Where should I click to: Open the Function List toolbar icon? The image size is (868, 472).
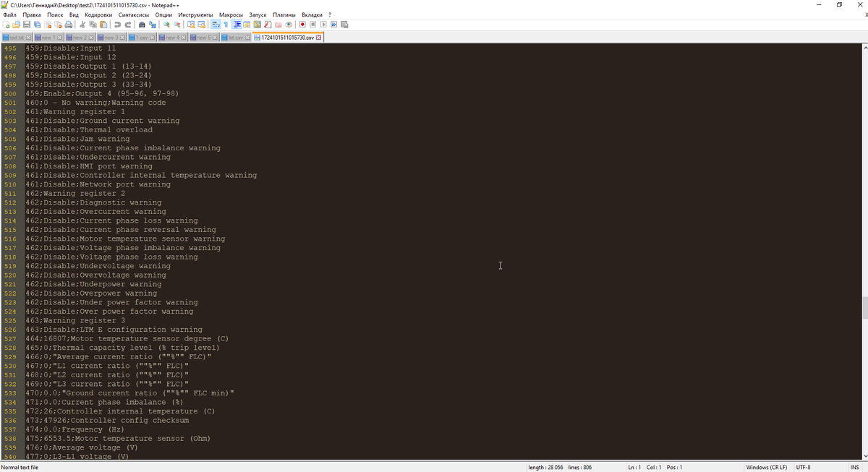tap(268, 24)
